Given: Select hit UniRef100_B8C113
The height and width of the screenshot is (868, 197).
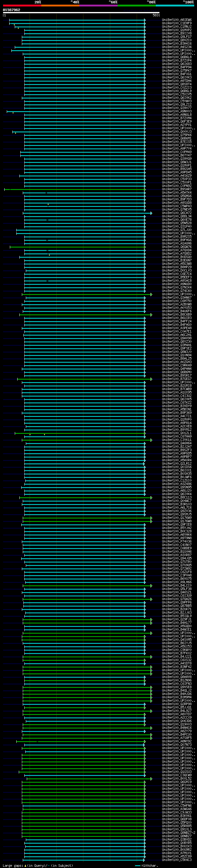Looking at the screenshot, I should (x=177, y=498).
